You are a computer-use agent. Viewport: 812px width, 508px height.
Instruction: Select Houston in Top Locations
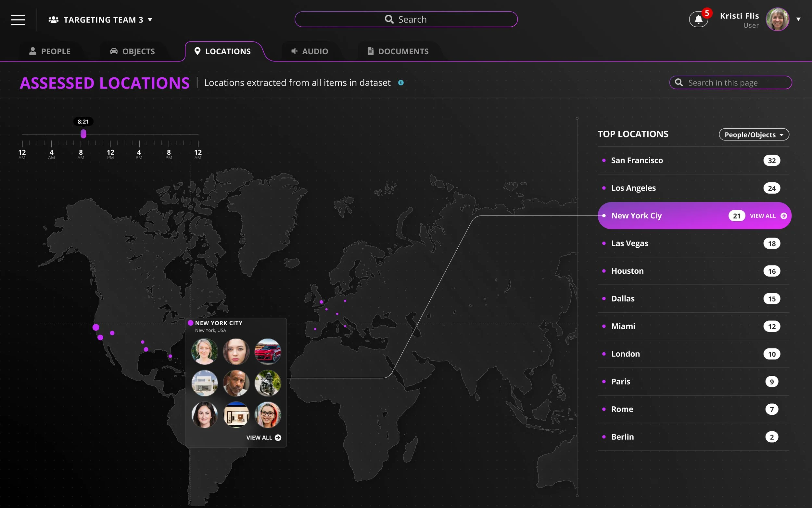[x=693, y=271]
